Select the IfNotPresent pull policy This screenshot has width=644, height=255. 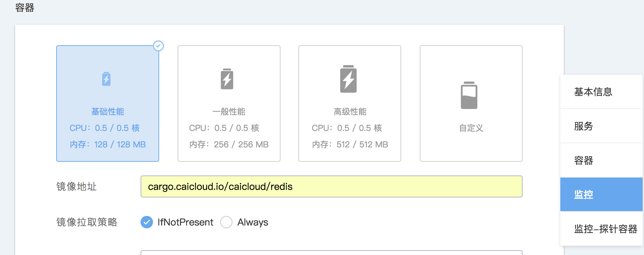(x=147, y=222)
